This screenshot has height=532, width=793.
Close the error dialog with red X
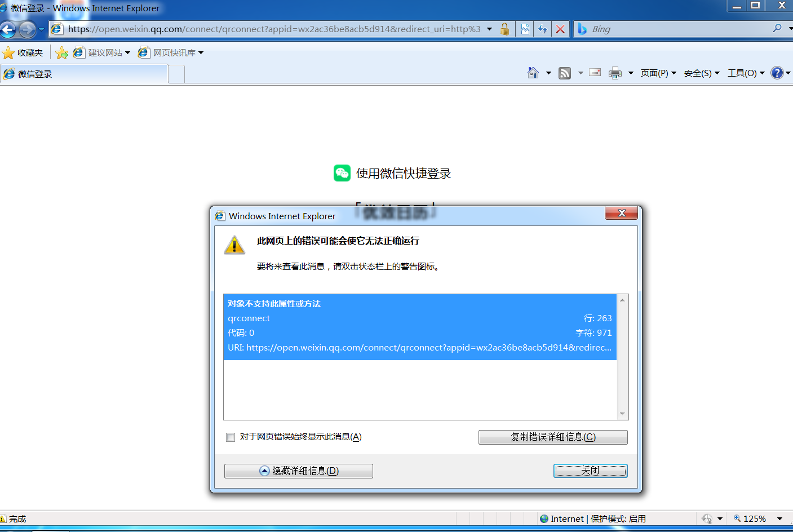point(621,212)
